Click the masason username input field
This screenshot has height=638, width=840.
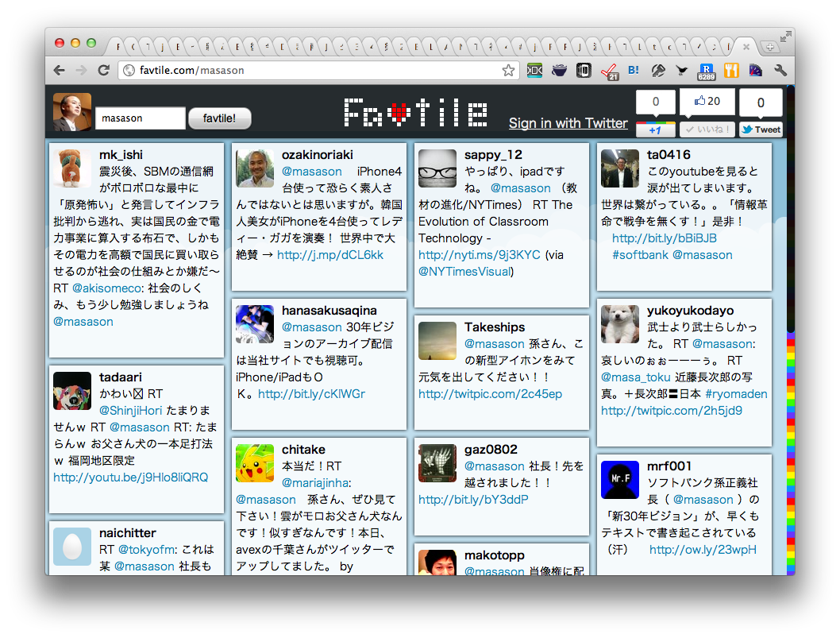141,118
